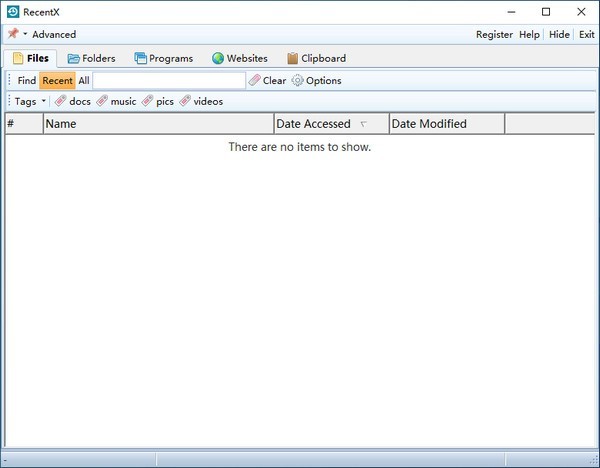Filter by the pics tag

point(158,101)
